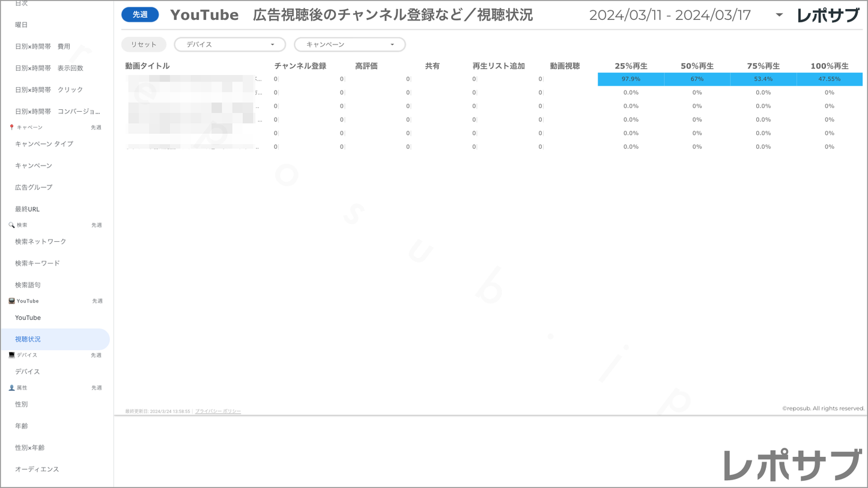Click the 100%再生 column header
Image resolution: width=868 pixels, height=488 pixels.
(829, 66)
